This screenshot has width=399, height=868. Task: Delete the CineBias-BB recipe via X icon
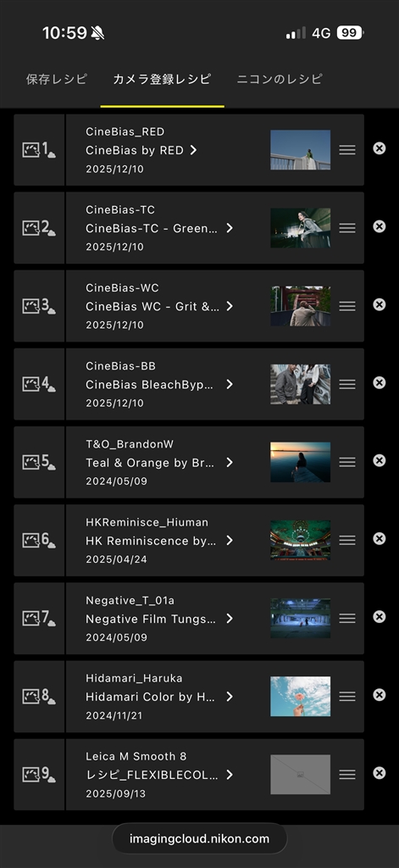coord(379,382)
